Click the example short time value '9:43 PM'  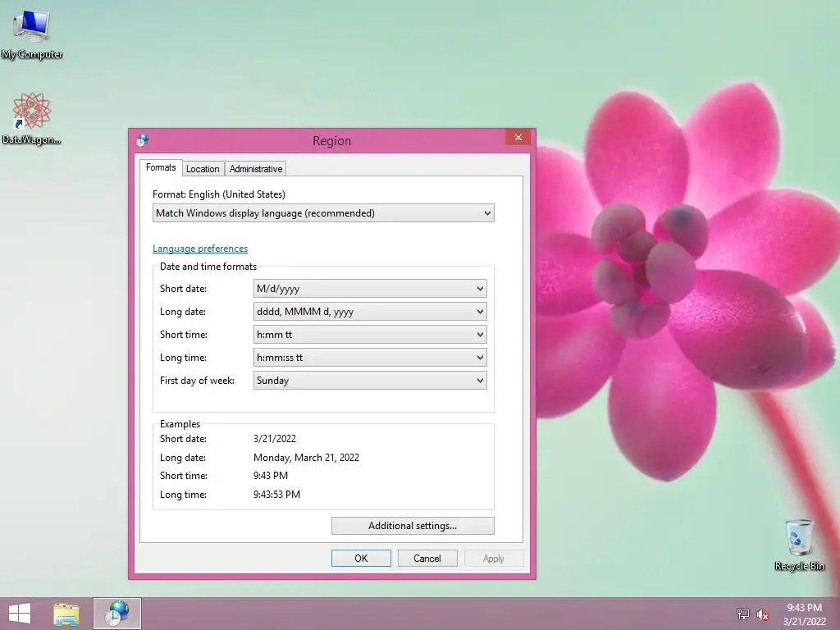pyautogui.click(x=270, y=476)
